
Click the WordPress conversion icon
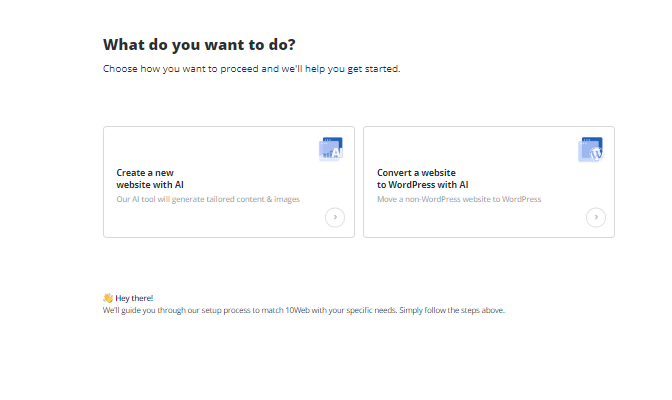click(591, 150)
